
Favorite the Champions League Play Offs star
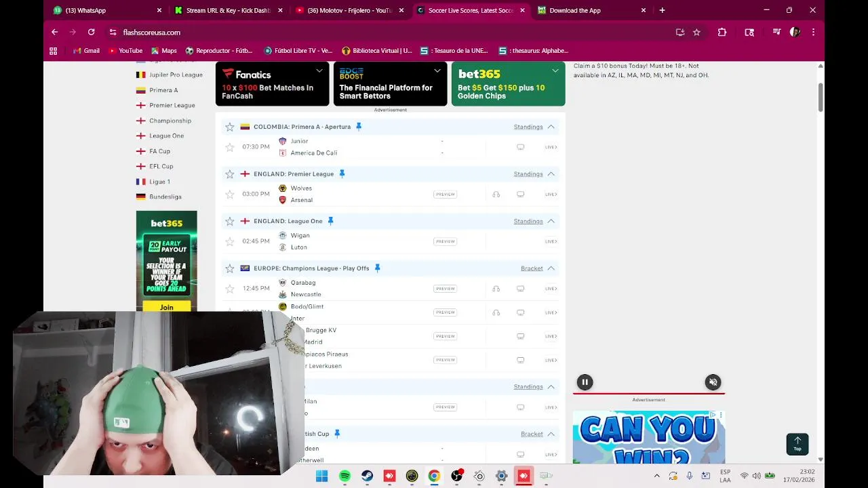point(230,268)
